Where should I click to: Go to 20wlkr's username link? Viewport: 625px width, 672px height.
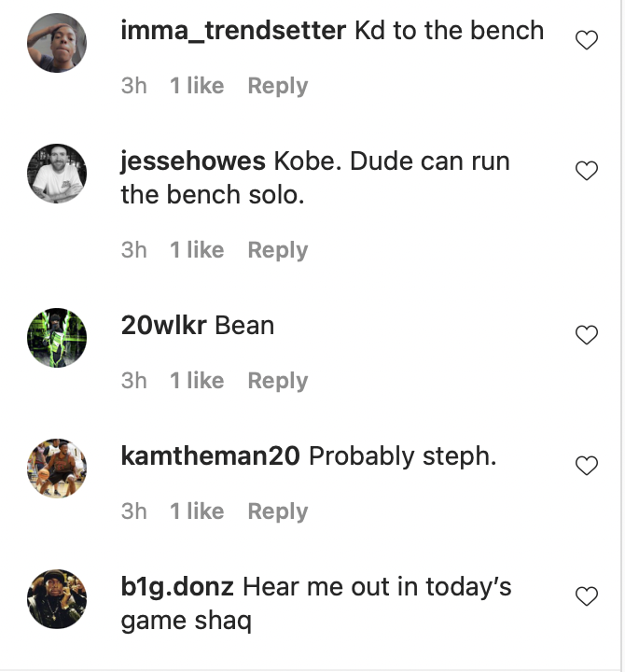(164, 325)
